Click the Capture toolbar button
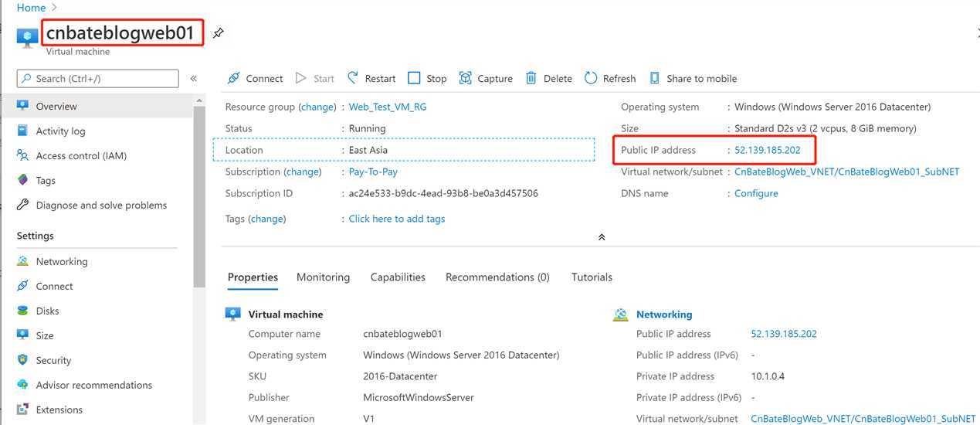The image size is (980, 425). (486, 78)
